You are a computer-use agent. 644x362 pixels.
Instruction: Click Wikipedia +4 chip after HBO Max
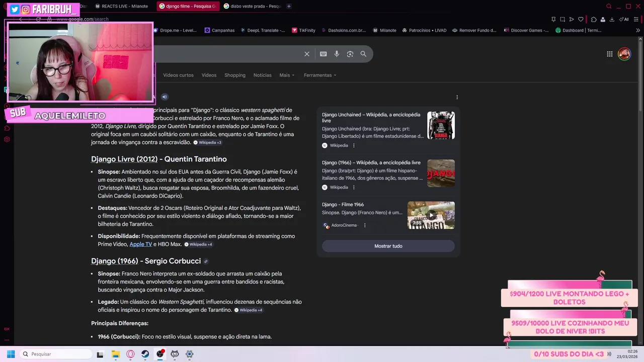198,244
